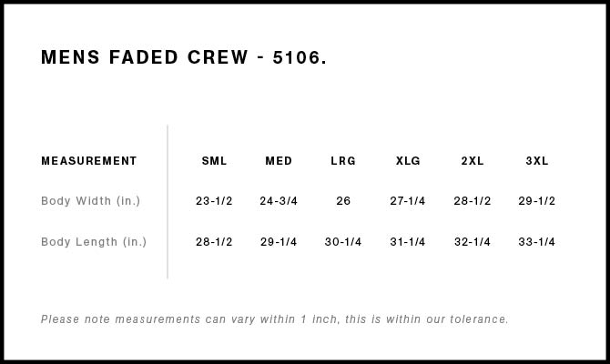
Task: Select the Body Length (in.) row label
Action: (94, 242)
